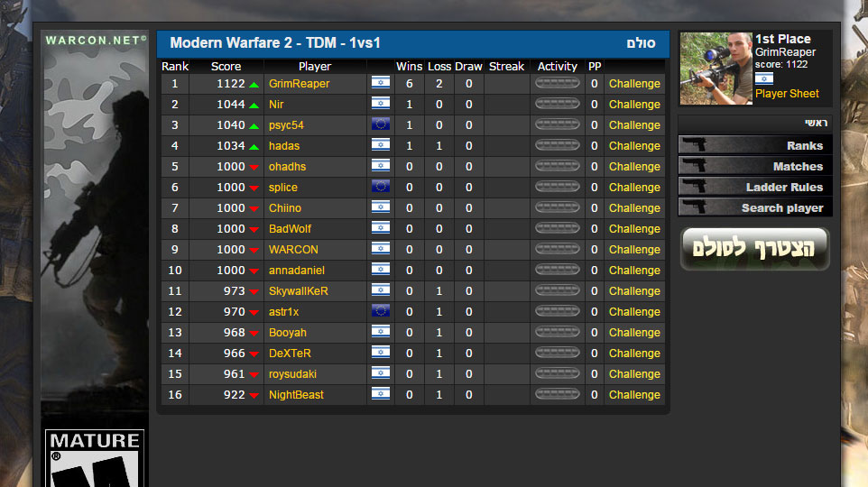Click the Player column header
Screen dimensions: 868x487
[314, 67]
